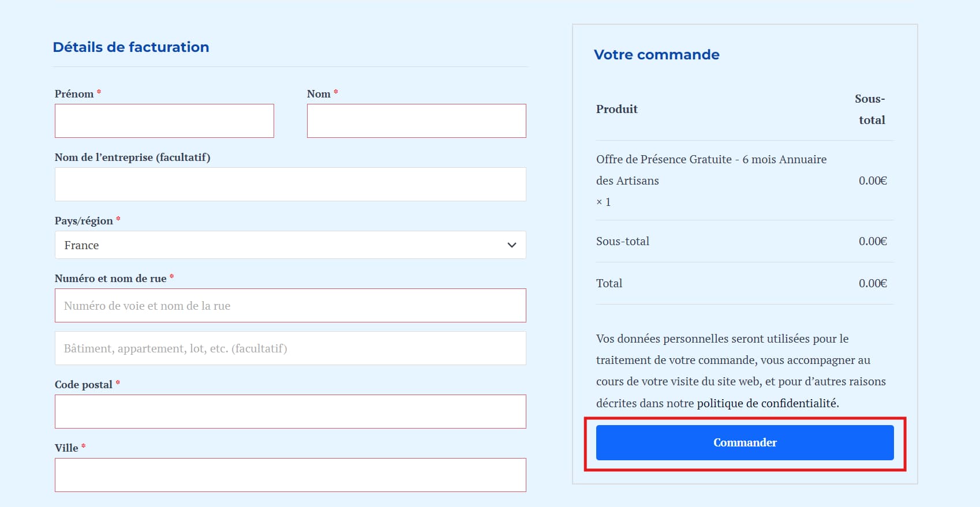
Task: Open the Pays/région France dropdown
Action: pyautogui.click(x=290, y=245)
